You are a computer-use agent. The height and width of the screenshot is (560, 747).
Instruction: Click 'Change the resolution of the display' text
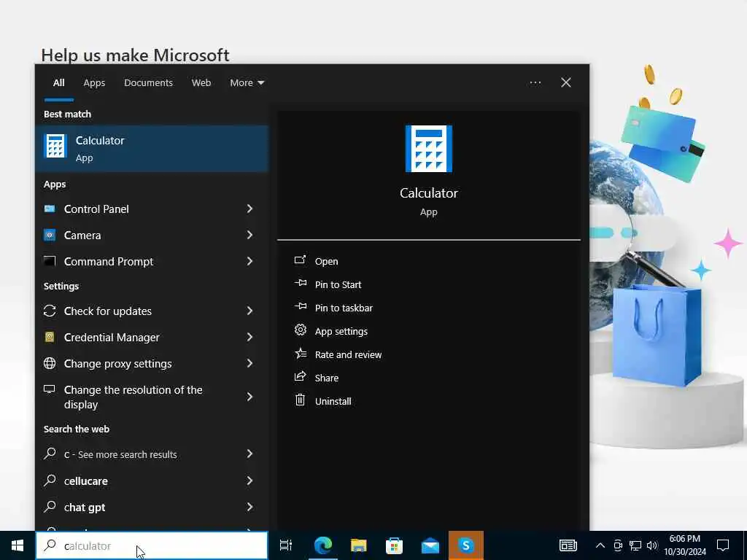[133, 397]
